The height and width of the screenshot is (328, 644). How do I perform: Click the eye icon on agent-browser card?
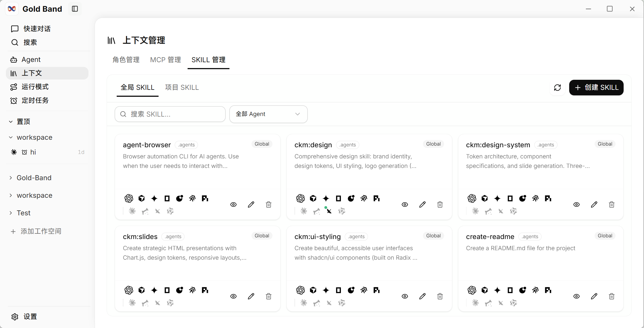point(233,204)
